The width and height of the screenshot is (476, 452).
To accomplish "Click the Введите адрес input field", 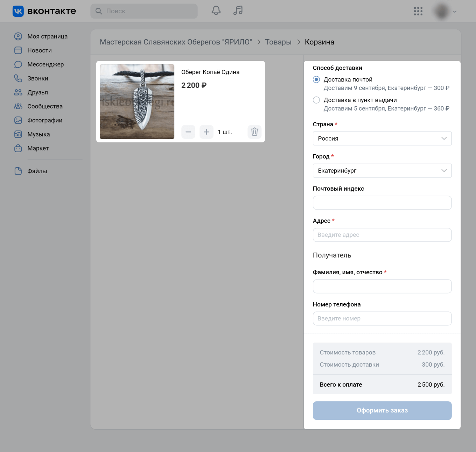I will [x=382, y=235].
